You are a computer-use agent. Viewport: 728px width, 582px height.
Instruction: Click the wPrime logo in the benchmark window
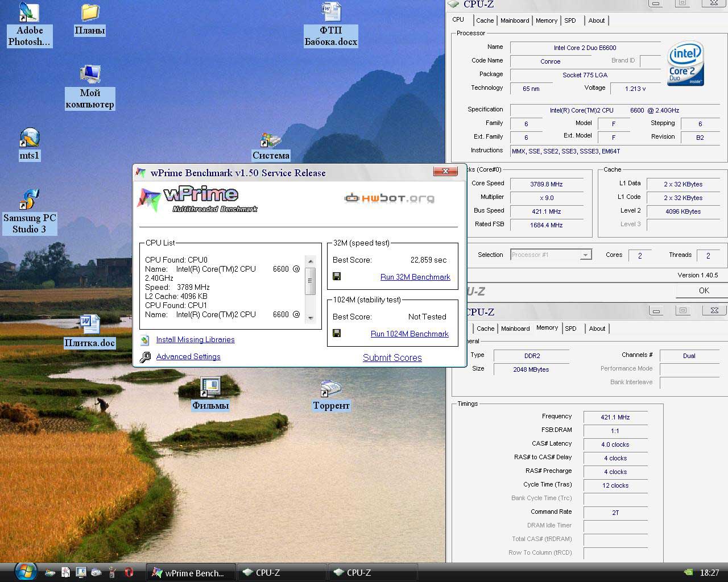point(196,199)
